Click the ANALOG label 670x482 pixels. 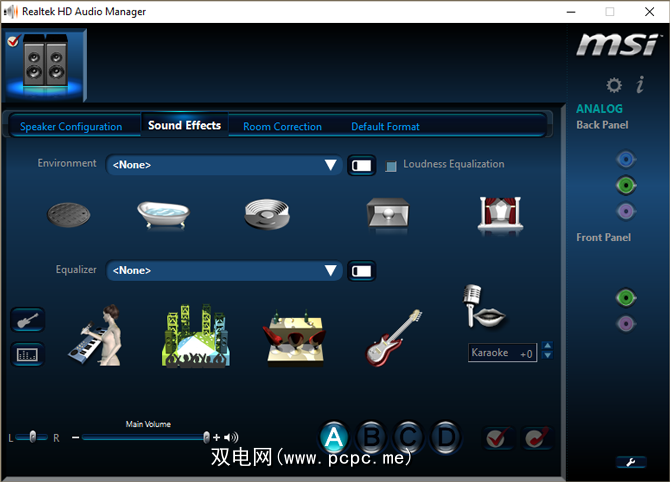tap(599, 109)
